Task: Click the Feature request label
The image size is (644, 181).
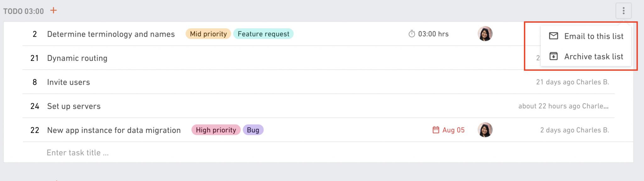Action: 264,34
